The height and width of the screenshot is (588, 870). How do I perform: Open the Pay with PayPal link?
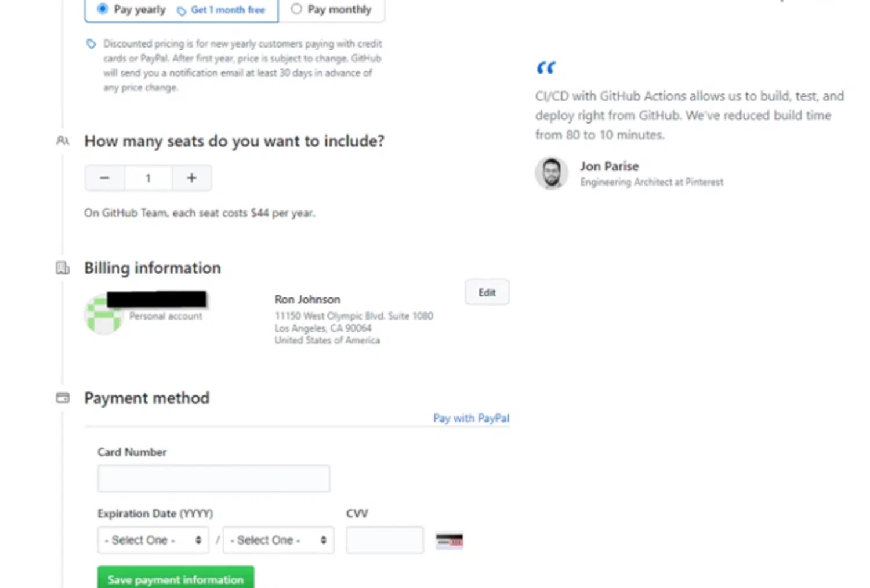click(471, 418)
